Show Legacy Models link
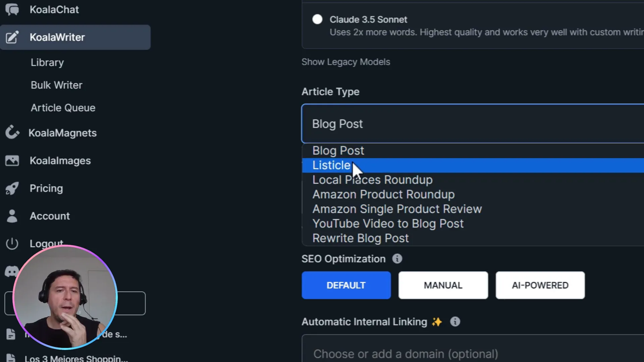 pyautogui.click(x=346, y=62)
